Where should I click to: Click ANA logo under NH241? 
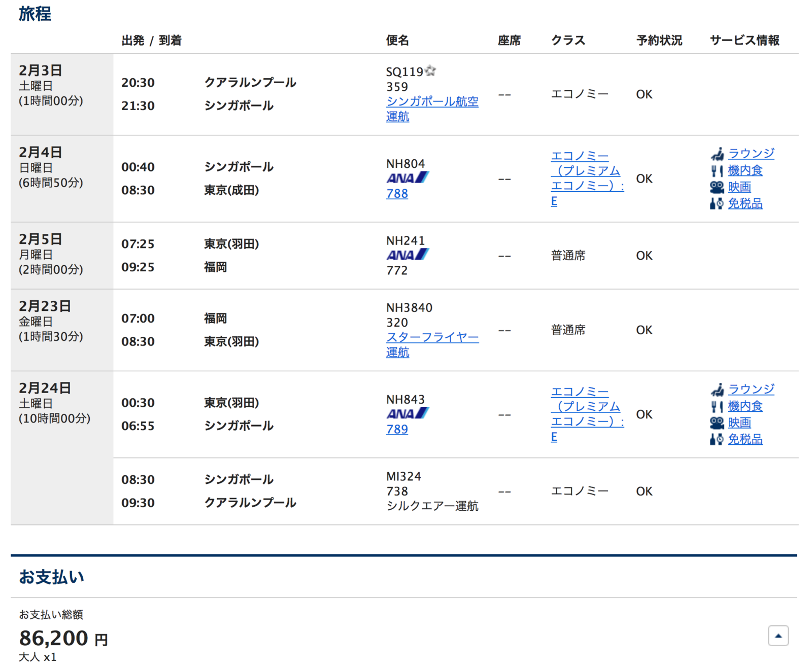tap(408, 255)
